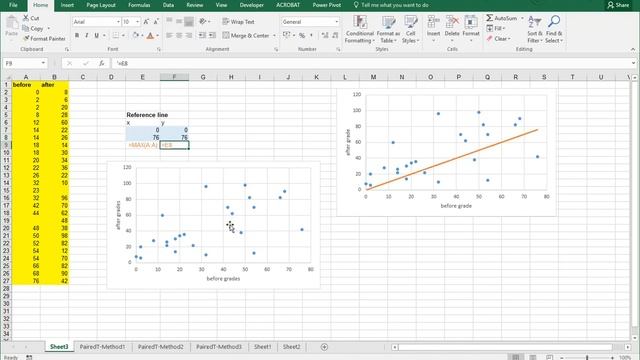640x360 pixels.
Task: Apply the red Font Color
Action: pyautogui.click(x=150, y=36)
